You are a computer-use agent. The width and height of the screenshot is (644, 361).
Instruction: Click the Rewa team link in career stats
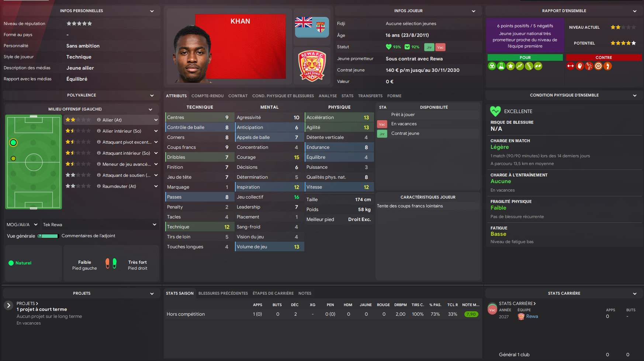coord(532,316)
